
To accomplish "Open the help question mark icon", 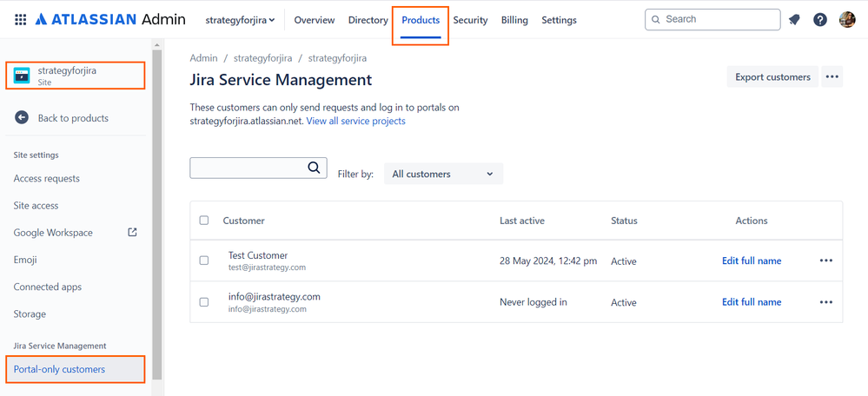I will click(820, 20).
